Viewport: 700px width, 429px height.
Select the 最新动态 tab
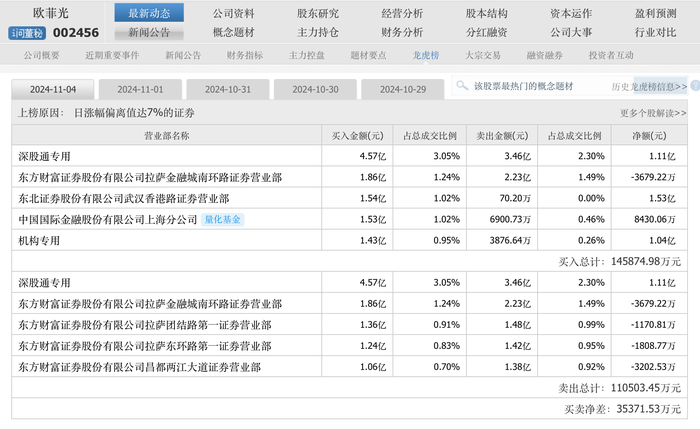(x=149, y=13)
